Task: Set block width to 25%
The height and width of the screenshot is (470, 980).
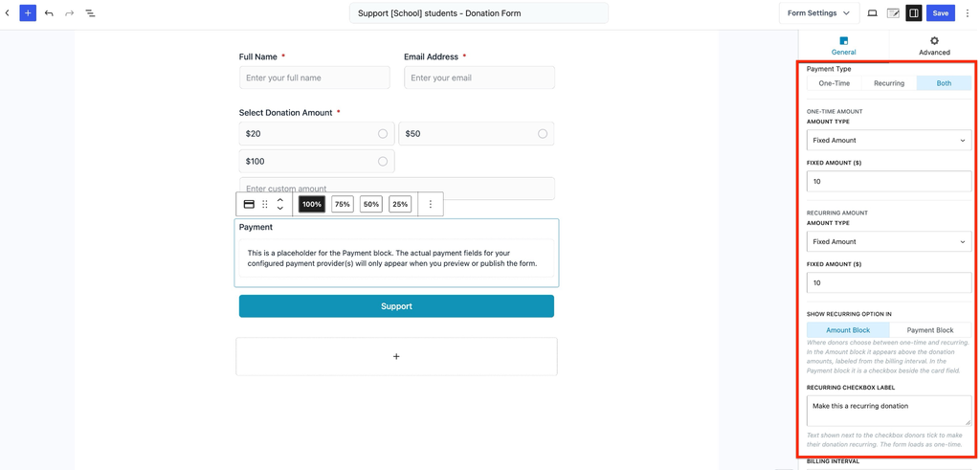Action: (x=400, y=205)
